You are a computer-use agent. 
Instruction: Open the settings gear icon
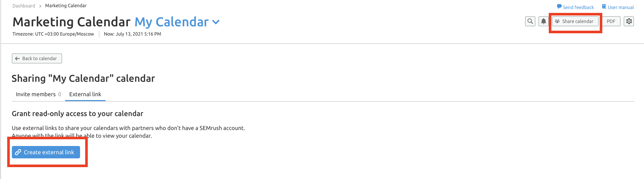(x=629, y=21)
